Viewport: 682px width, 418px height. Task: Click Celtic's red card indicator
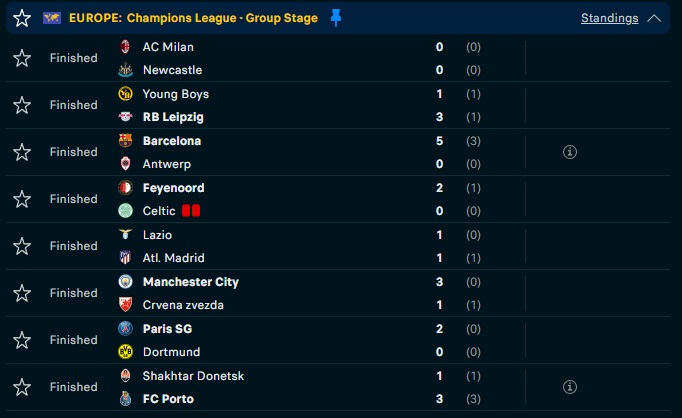191,211
